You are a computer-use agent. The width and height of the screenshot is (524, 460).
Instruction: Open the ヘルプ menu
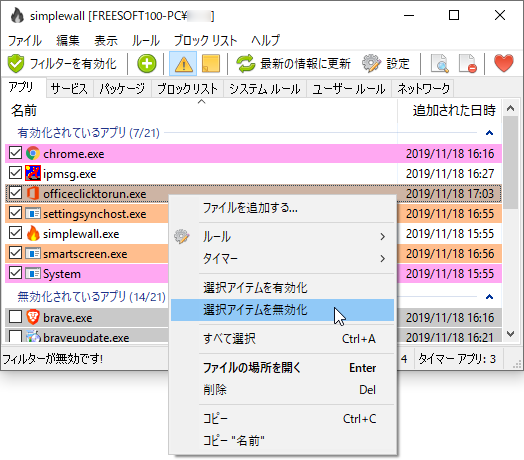(x=265, y=40)
